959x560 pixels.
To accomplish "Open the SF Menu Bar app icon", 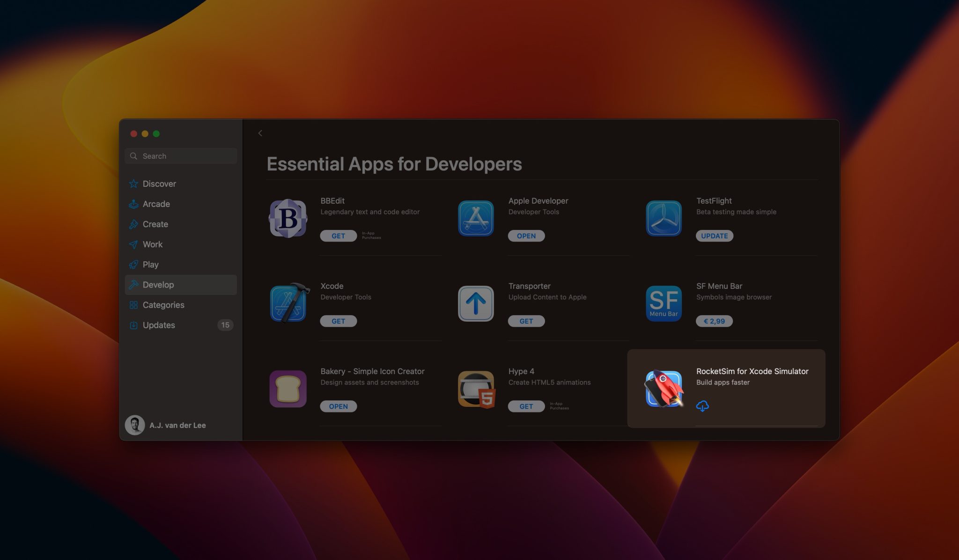I will (664, 303).
